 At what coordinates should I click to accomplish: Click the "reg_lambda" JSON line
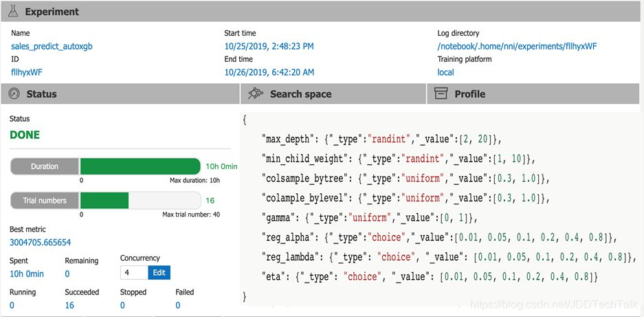pyautogui.click(x=449, y=257)
